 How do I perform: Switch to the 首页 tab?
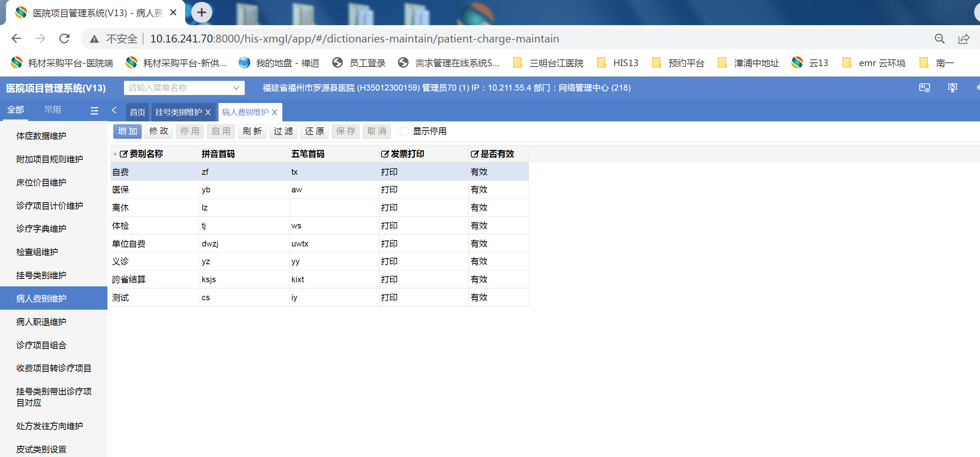coord(137,112)
